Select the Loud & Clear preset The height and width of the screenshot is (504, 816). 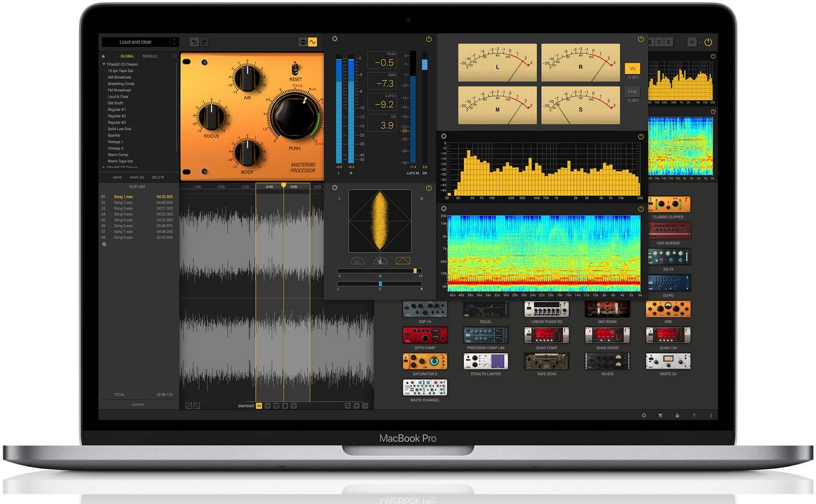pyautogui.click(x=118, y=97)
